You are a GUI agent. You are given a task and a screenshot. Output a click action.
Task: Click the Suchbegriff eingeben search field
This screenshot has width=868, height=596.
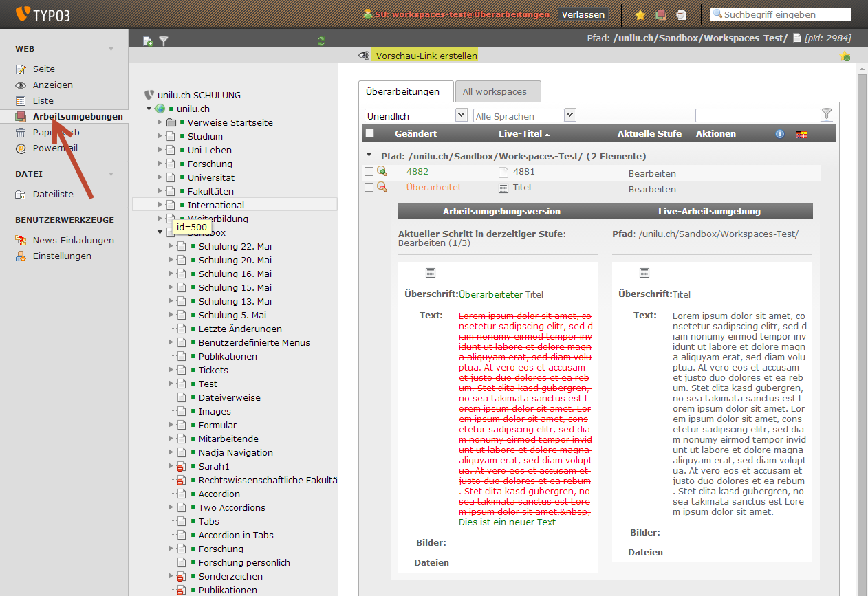coord(781,14)
